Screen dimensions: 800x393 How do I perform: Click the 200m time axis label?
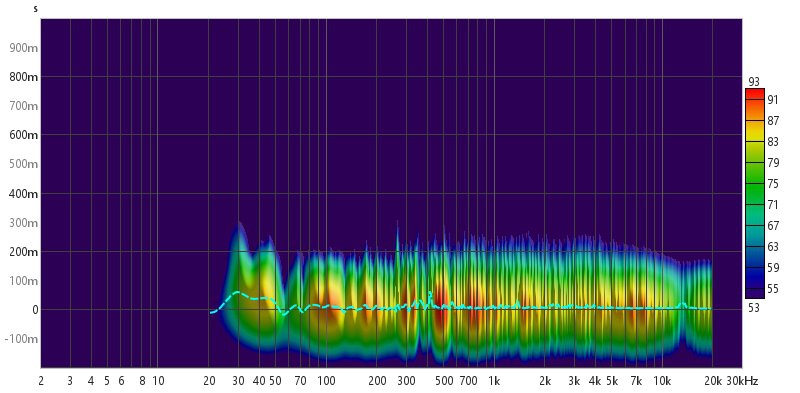[24, 252]
